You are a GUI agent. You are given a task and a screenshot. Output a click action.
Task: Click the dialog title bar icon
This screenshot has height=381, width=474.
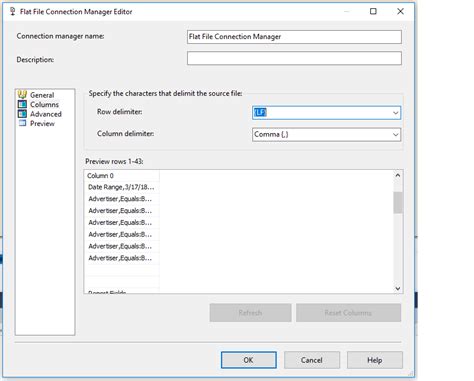point(12,12)
